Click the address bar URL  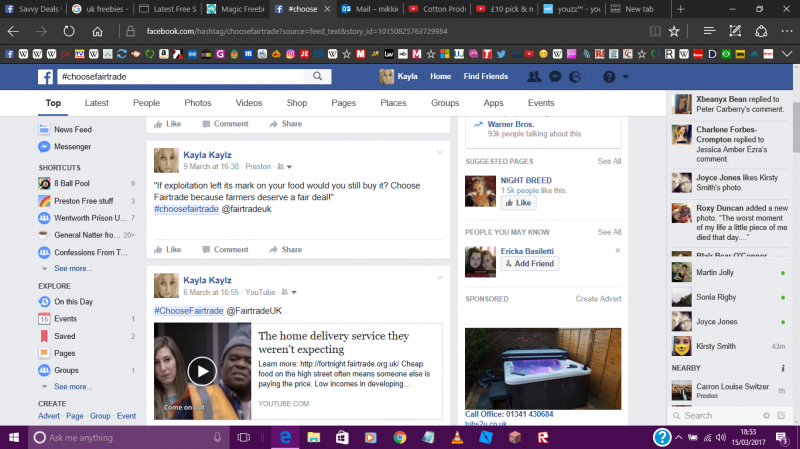click(297, 31)
